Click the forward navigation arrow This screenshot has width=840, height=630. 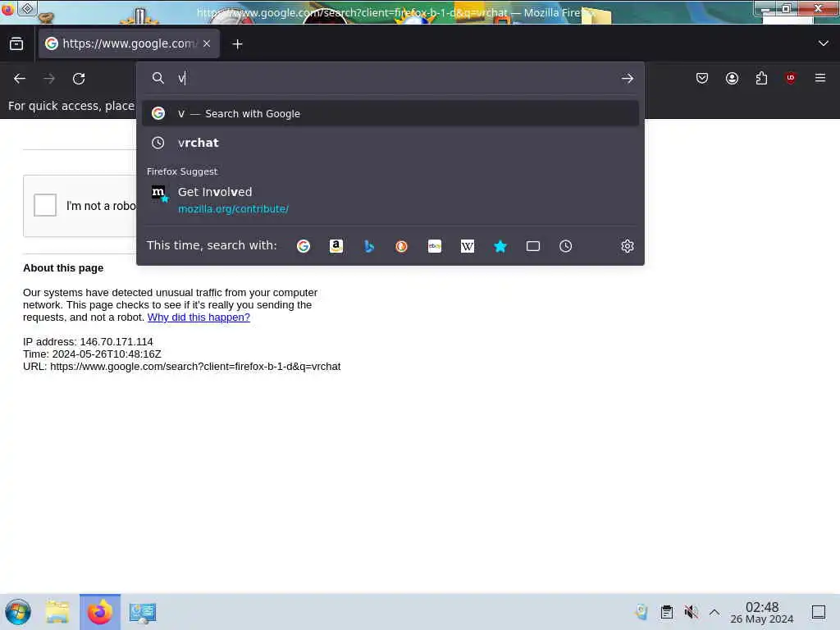[x=49, y=79]
